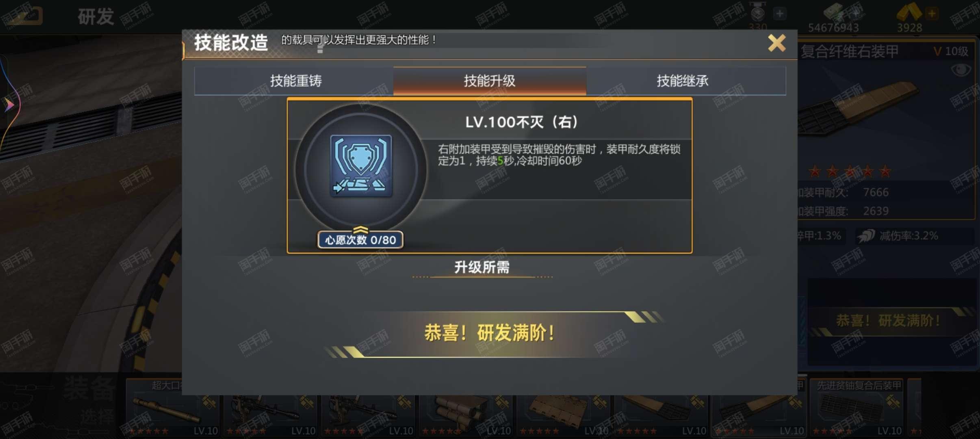Image resolution: width=980 pixels, height=439 pixels.
Task: Select the 技能继承 tab
Action: 683,81
